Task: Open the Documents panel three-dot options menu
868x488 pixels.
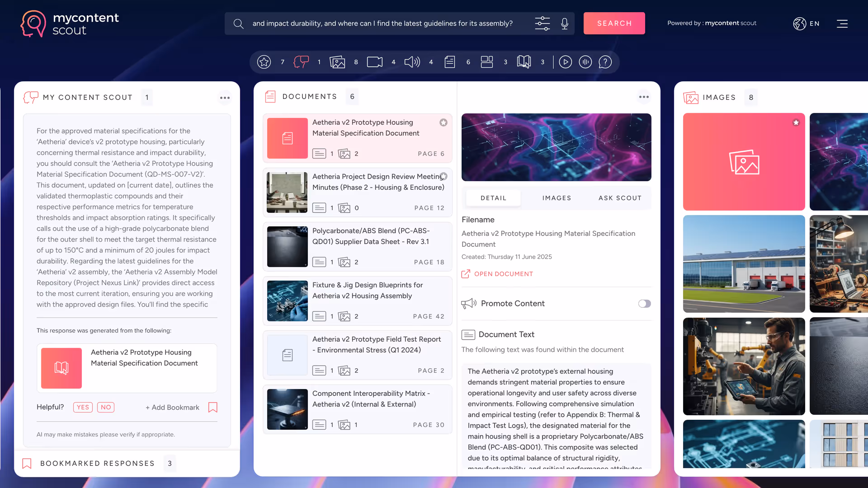Action: pos(644,97)
